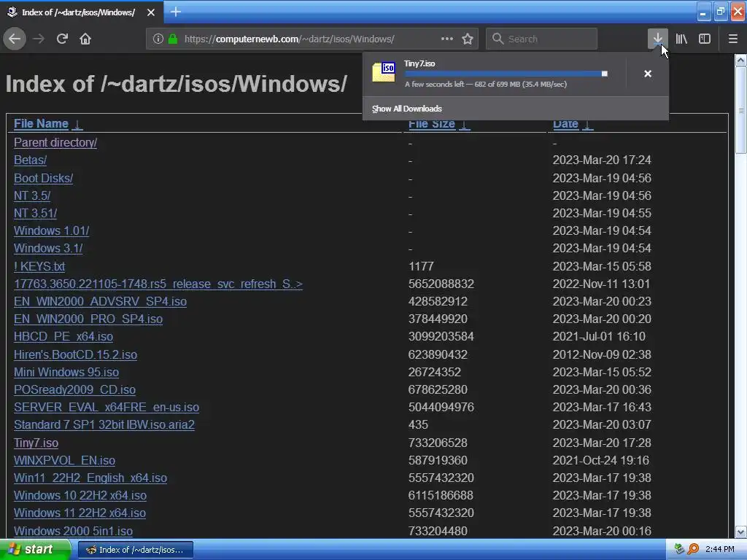This screenshot has height=560, width=747.
Task: Click the Tiny7.iso download progress bar
Action: coord(506,74)
